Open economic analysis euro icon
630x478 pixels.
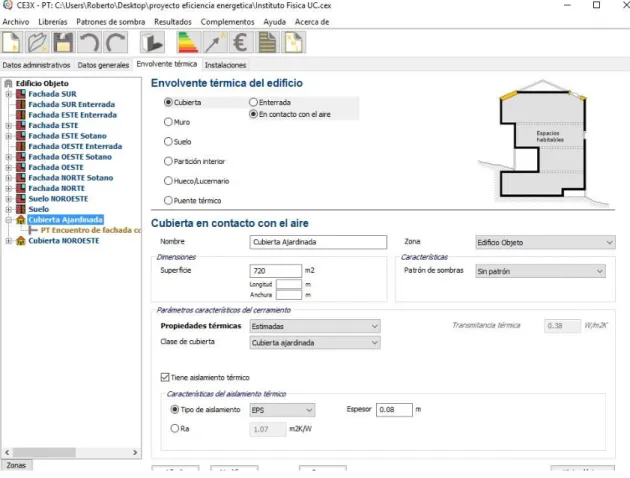click(241, 42)
